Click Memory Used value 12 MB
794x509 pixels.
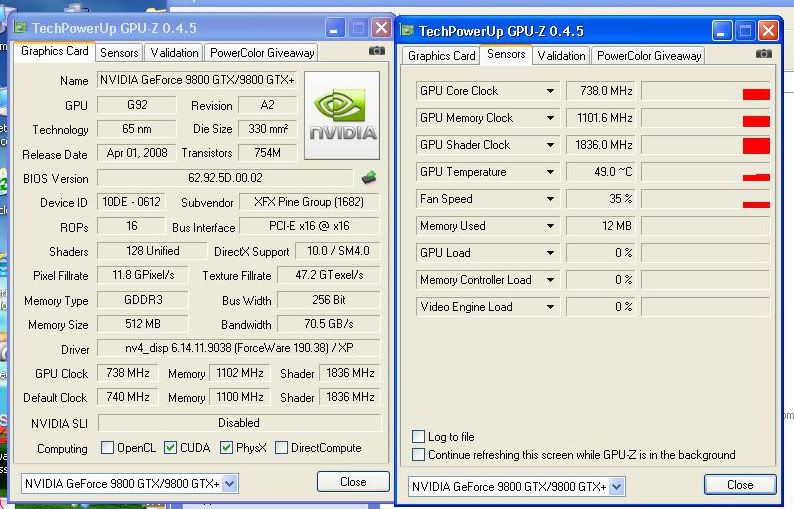pos(600,226)
